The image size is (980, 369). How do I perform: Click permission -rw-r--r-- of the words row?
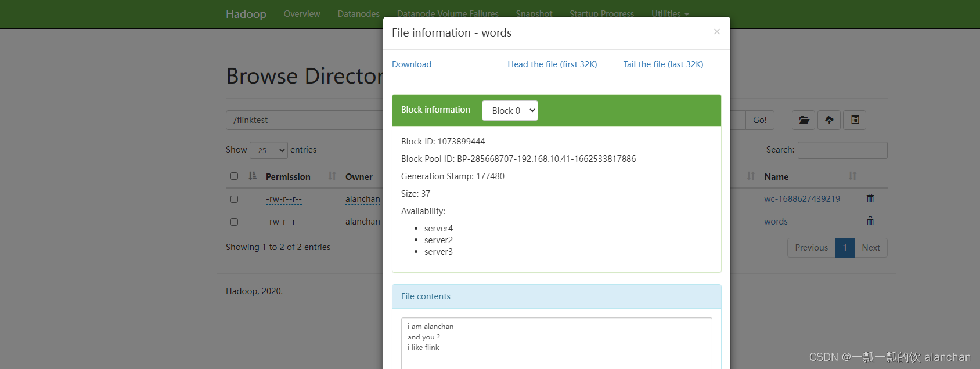284,222
